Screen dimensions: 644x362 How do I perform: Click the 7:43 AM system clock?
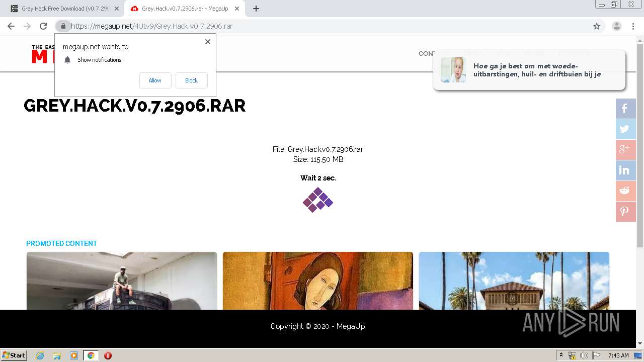point(618,355)
